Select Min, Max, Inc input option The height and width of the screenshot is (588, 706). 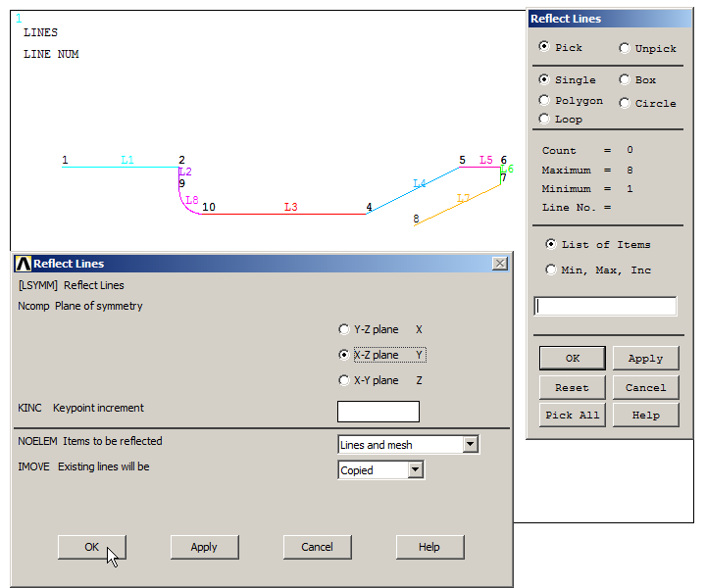(x=551, y=269)
